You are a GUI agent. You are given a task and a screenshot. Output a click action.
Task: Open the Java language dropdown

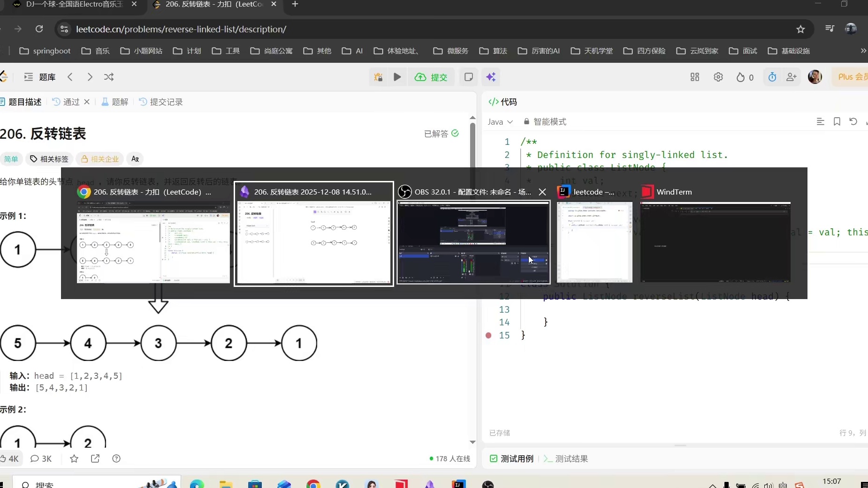[x=500, y=121]
